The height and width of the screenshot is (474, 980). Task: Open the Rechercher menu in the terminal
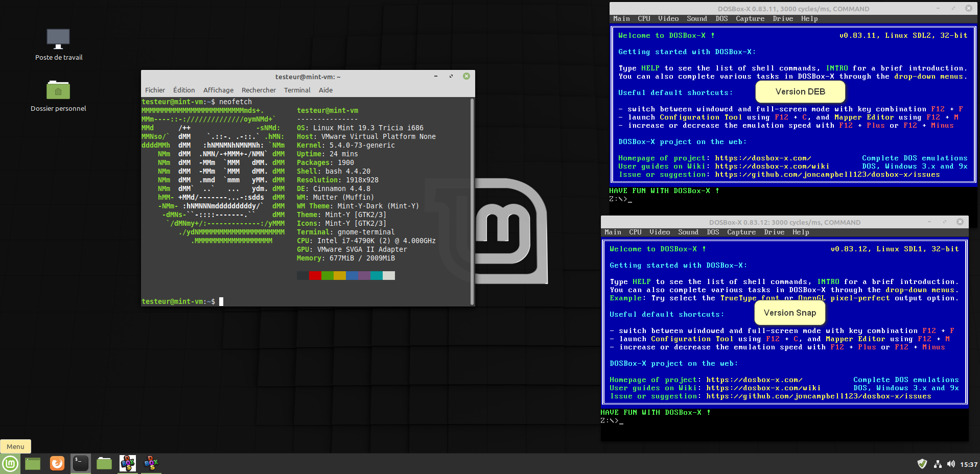pos(259,90)
